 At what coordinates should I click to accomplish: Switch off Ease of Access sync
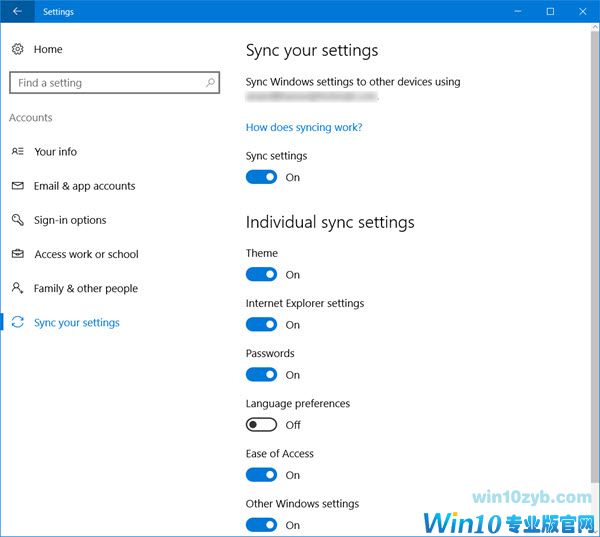coord(261,475)
